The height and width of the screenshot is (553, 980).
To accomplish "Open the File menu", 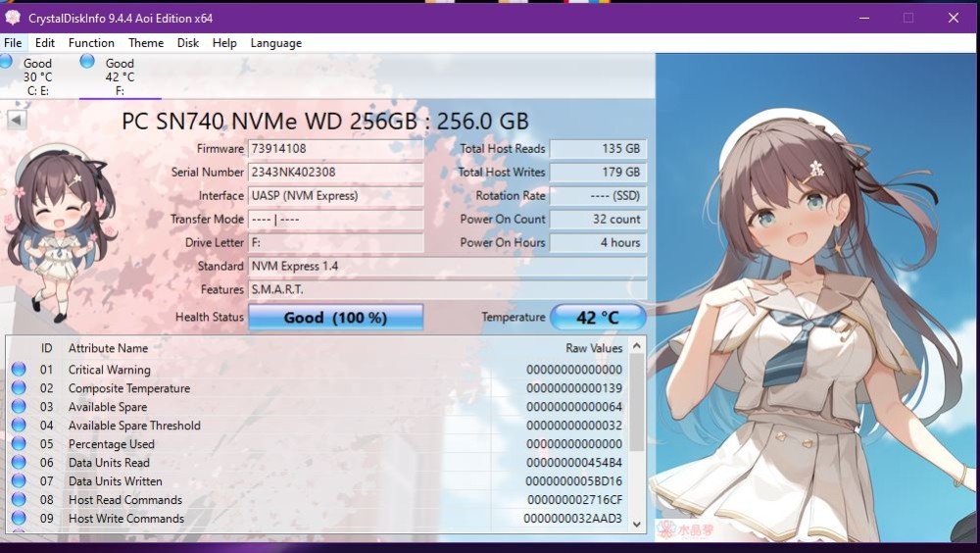I will click(13, 43).
